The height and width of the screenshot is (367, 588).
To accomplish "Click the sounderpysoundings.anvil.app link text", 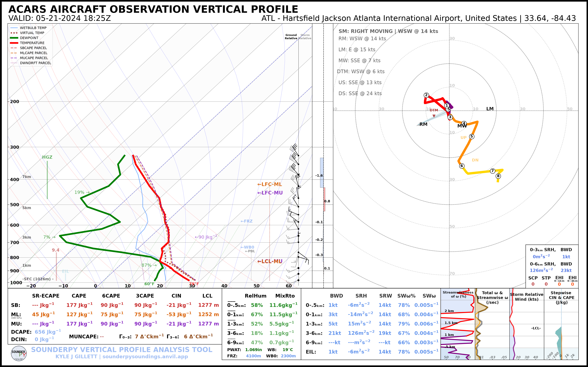I will click(145, 357).
